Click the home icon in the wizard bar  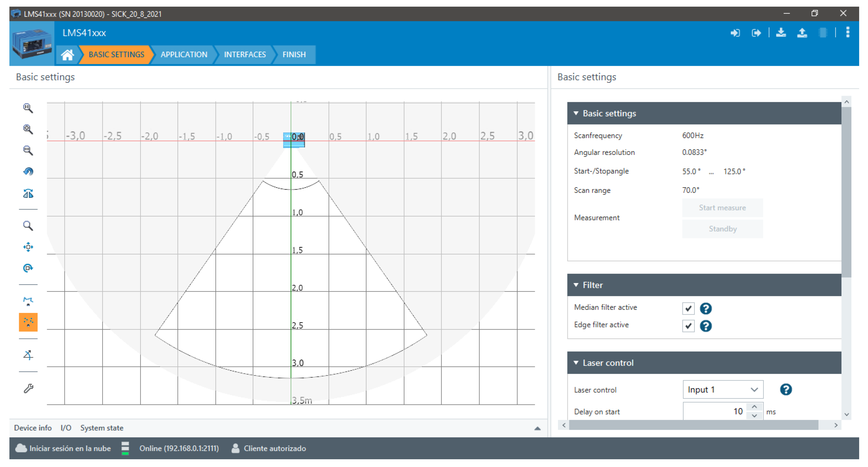coord(67,55)
